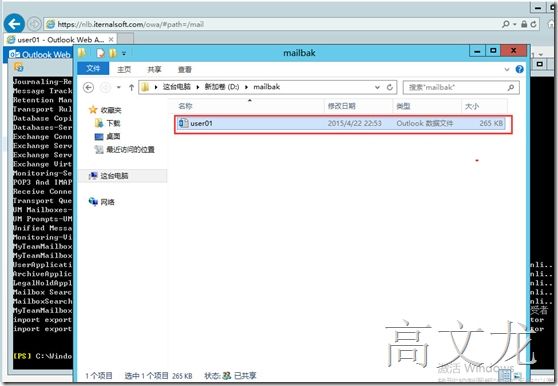Expand the ribbon with the chevron

tap(507, 69)
